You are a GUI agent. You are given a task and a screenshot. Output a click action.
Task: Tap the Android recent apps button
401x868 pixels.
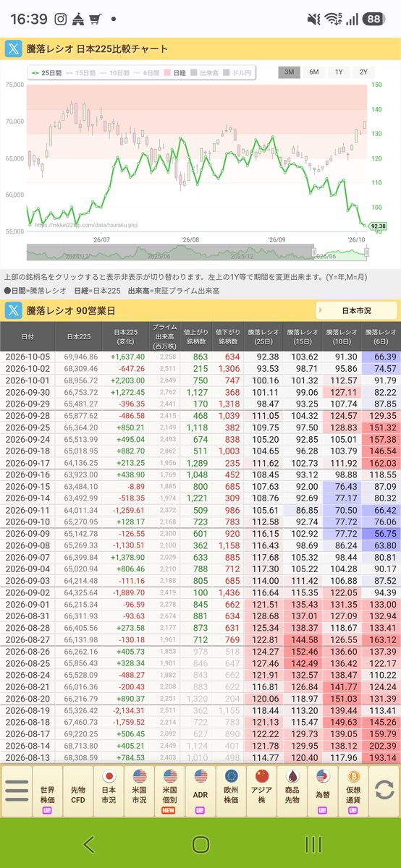pyautogui.click(x=313, y=843)
